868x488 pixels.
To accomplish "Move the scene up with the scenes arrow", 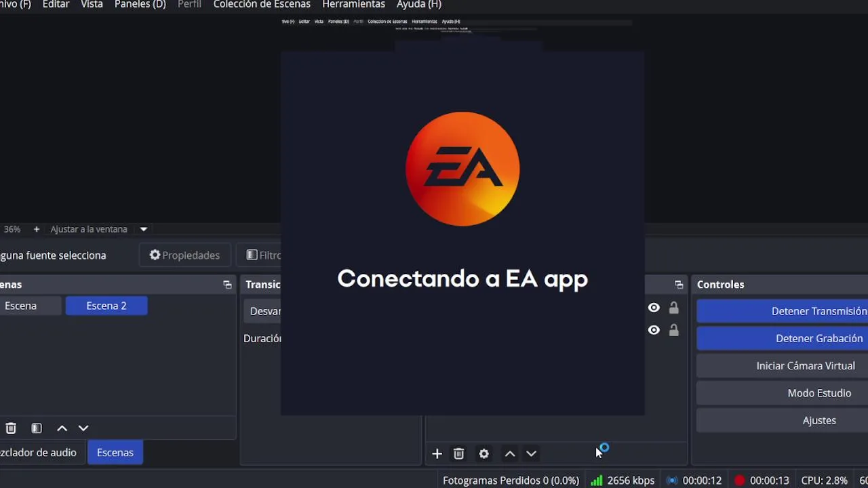I will pyautogui.click(x=62, y=428).
